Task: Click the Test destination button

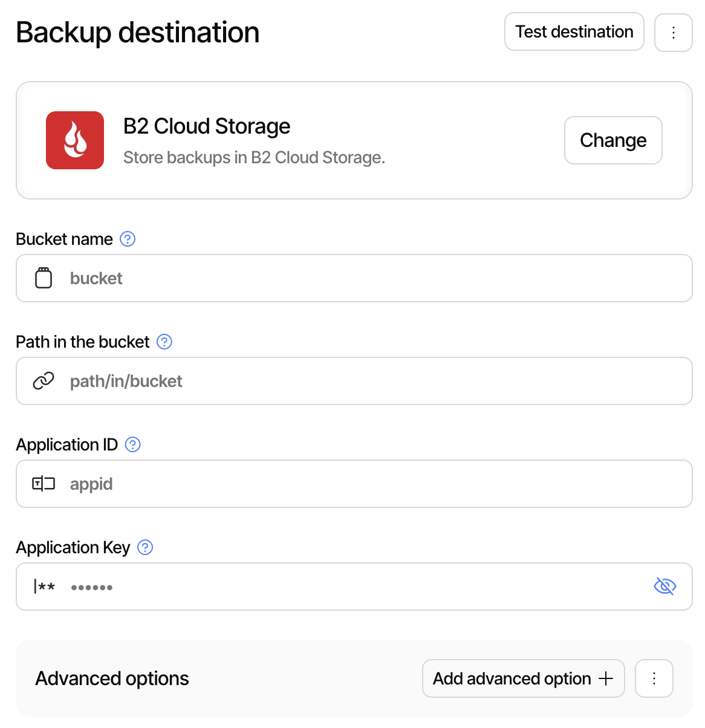Action: [x=574, y=31]
